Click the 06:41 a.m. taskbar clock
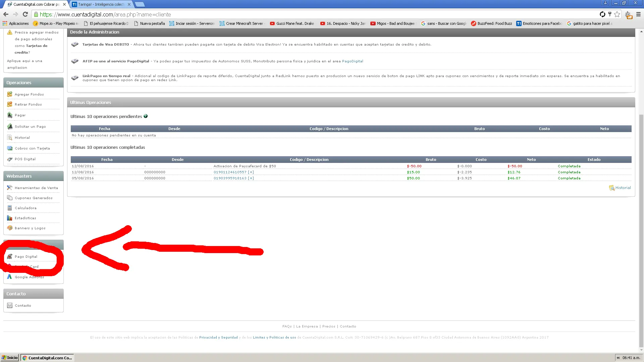 (631, 358)
